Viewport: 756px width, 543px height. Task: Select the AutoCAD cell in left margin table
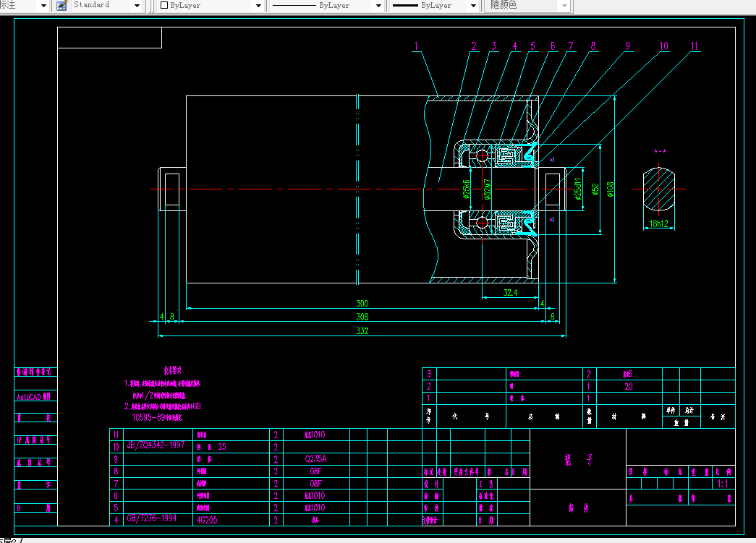click(x=34, y=397)
